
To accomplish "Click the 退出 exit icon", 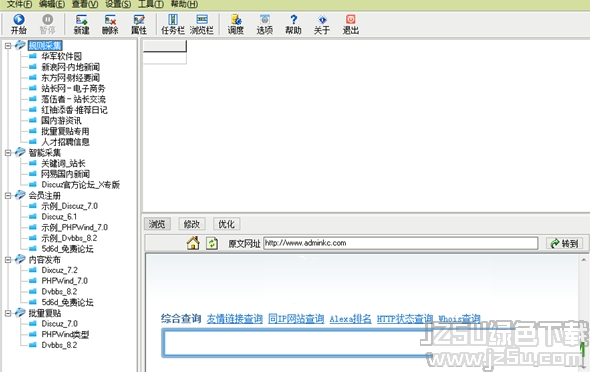I will [x=351, y=20].
